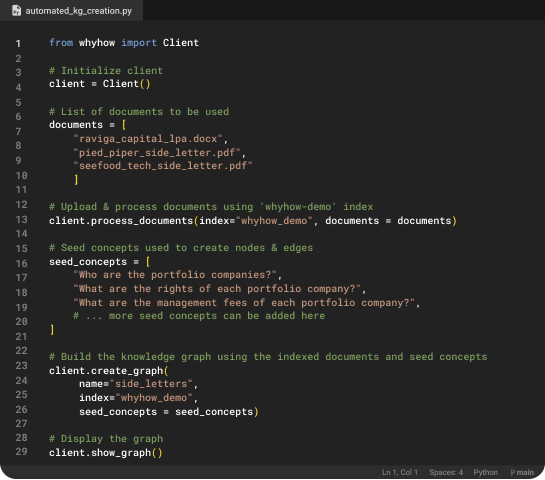This screenshot has height=480, width=545.
Task: Change the Python language mode
Action: tap(486, 472)
